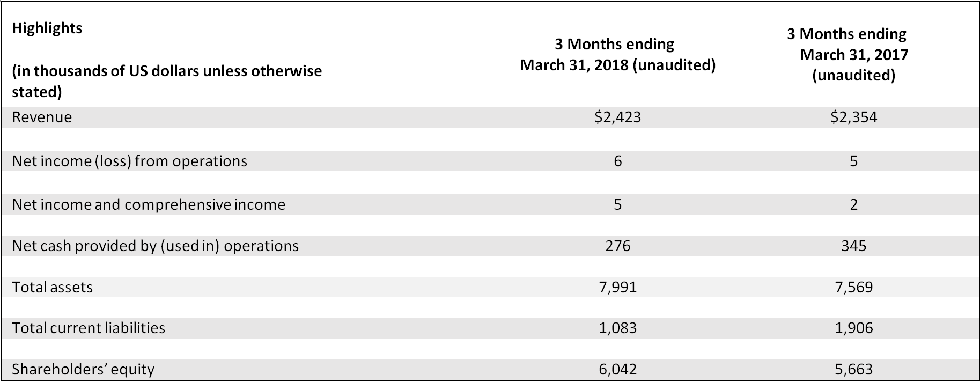Select the 276 net cash value
The height and width of the screenshot is (382, 980).
tap(617, 246)
